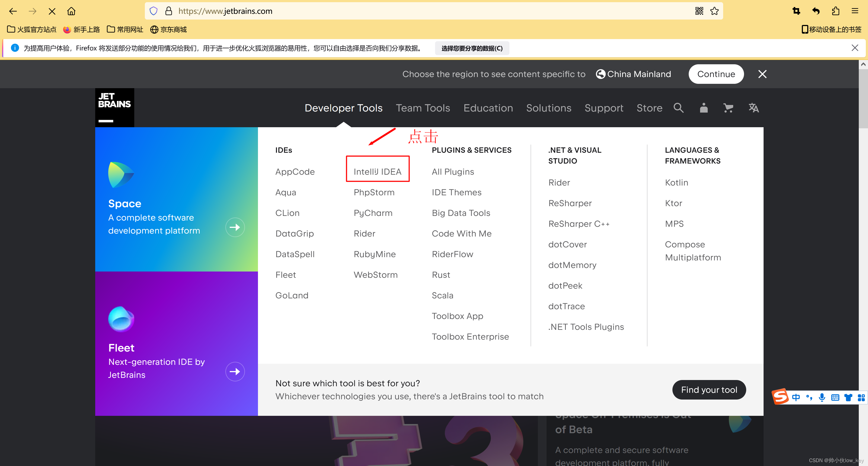868x466 pixels.
Task: Dismiss the Firefox data sharing notification
Action: click(x=854, y=48)
